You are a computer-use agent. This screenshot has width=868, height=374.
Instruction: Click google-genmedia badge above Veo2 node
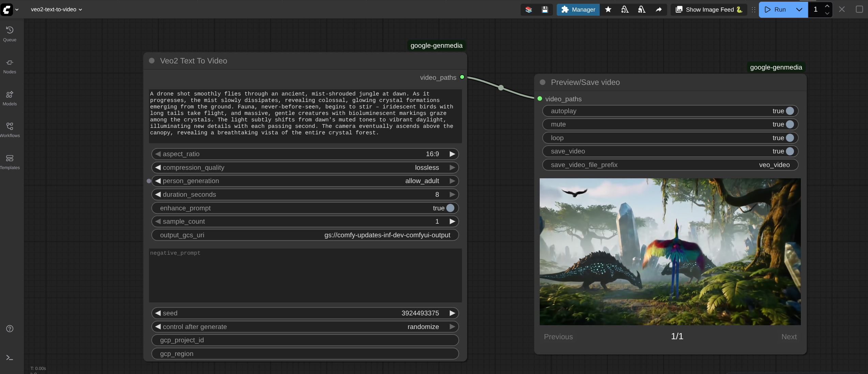(x=436, y=46)
